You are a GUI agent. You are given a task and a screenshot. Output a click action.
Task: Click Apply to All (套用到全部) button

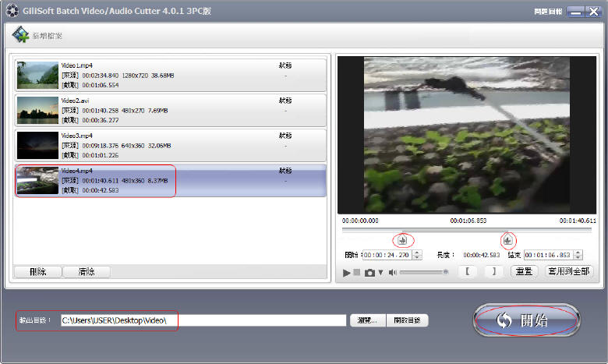(568, 272)
